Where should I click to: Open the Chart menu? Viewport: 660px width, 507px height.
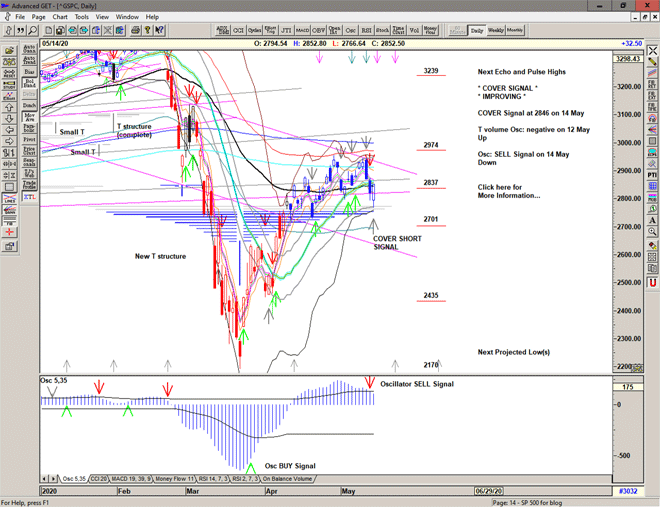[60, 17]
